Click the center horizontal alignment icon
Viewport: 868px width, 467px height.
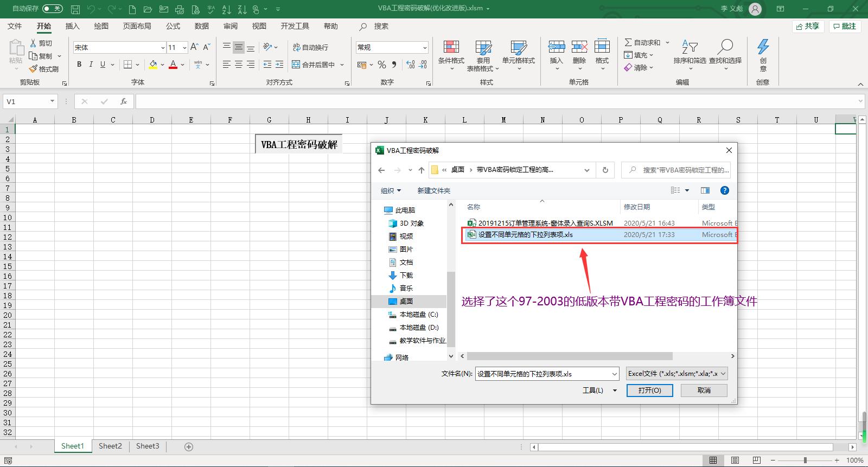click(x=239, y=65)
